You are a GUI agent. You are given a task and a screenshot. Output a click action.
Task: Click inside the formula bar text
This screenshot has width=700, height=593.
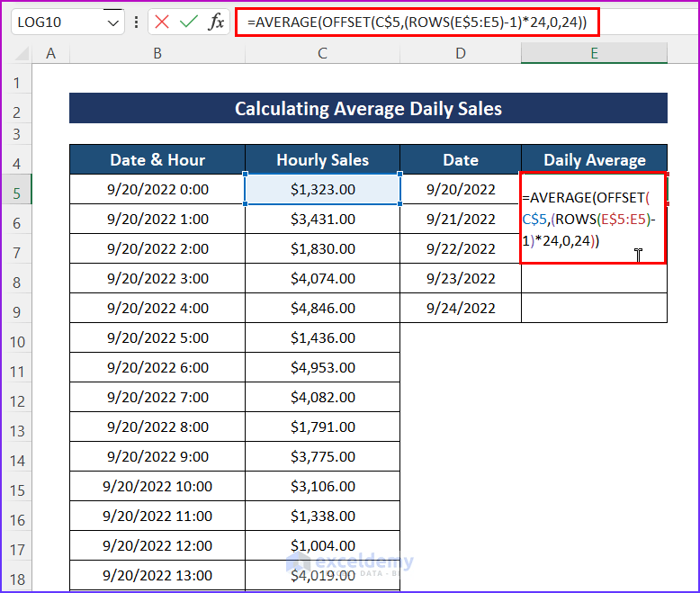pos(417,22)
